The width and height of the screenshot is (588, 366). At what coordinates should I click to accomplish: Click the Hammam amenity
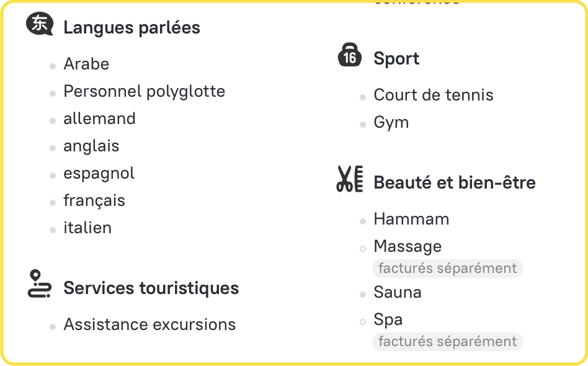point(411,219)
